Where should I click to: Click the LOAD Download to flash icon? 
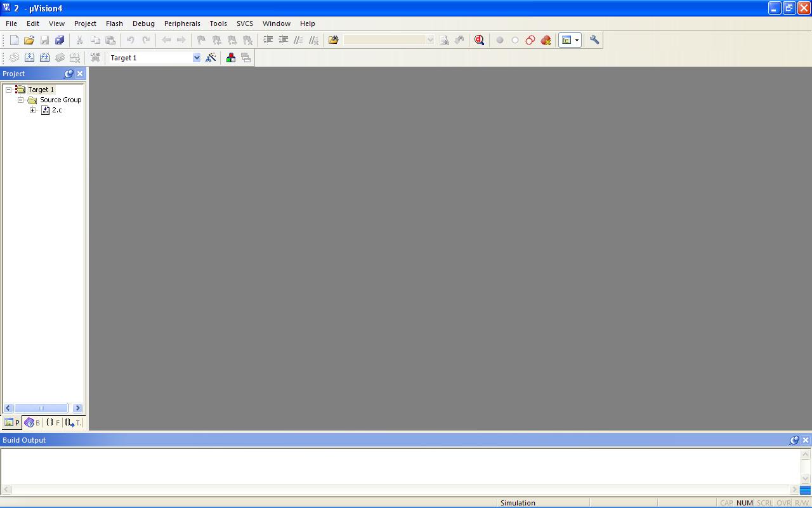(x=95, y=57)
